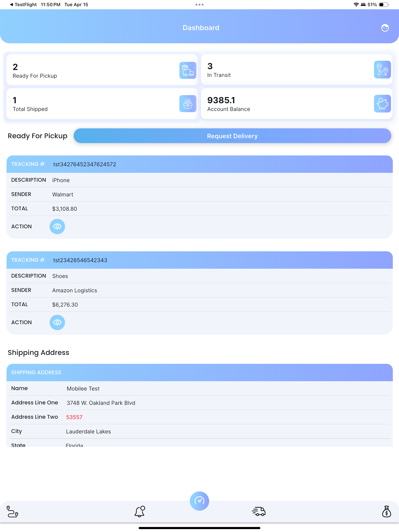Select tracking number tst23426546542343 header

[199, 260]
